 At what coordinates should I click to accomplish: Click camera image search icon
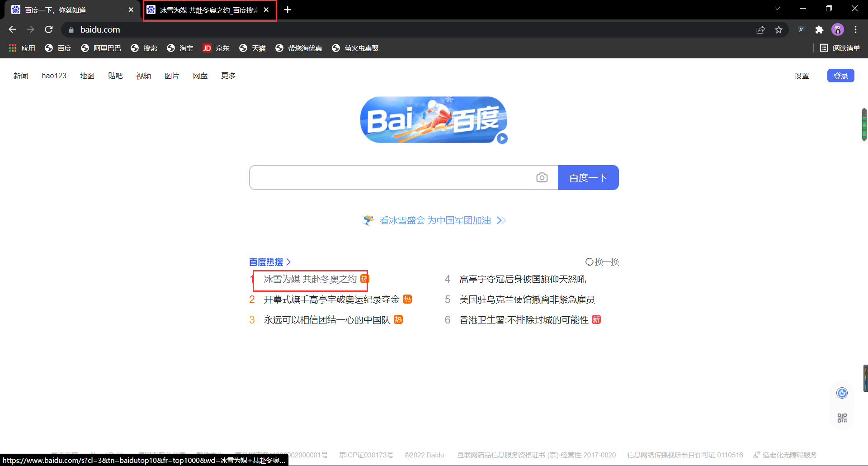542,177
